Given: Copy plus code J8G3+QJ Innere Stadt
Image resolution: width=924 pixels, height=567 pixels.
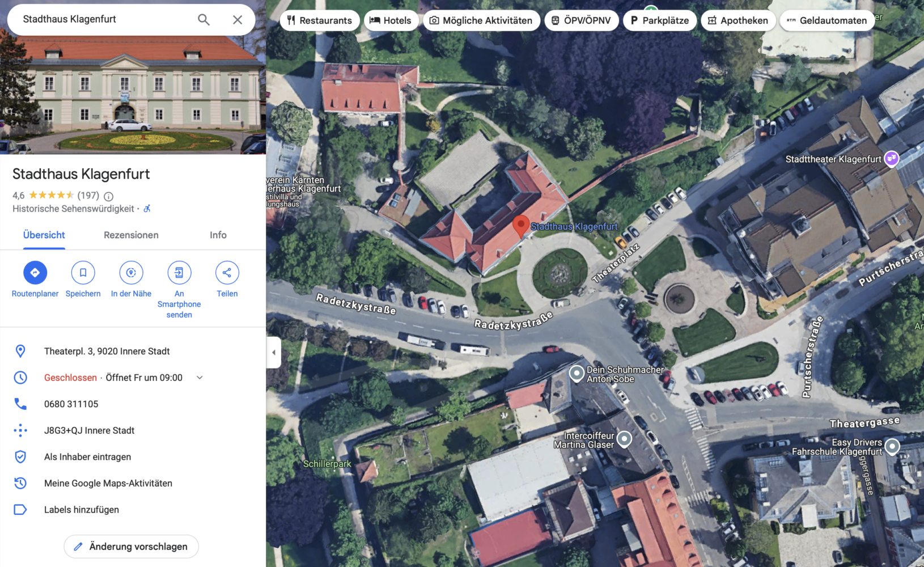Looking at the screenshot, I should click(x=90, y=430).
